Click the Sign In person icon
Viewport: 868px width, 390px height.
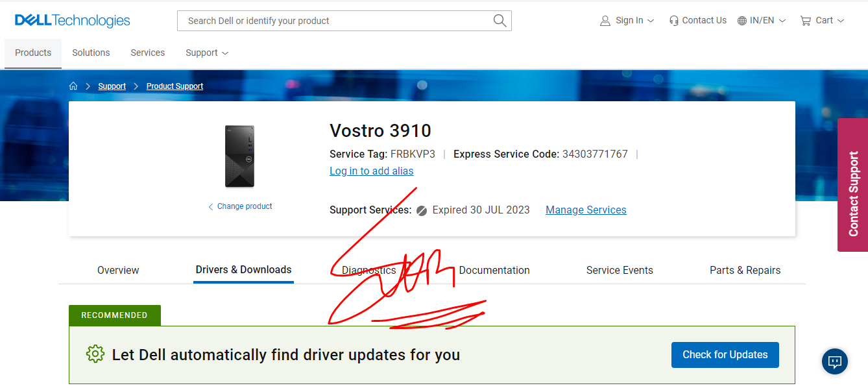point(605,21)
